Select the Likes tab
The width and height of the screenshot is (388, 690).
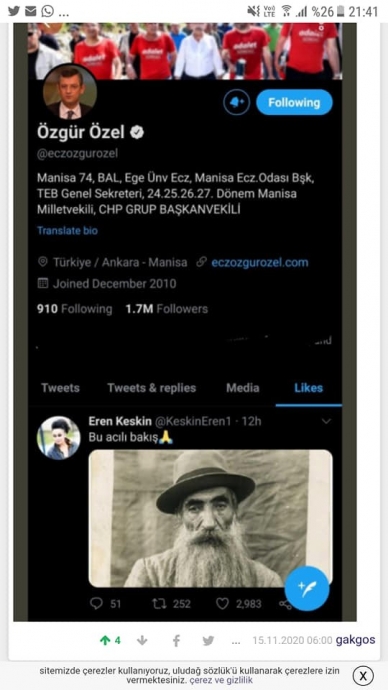(x=308, y=388)
